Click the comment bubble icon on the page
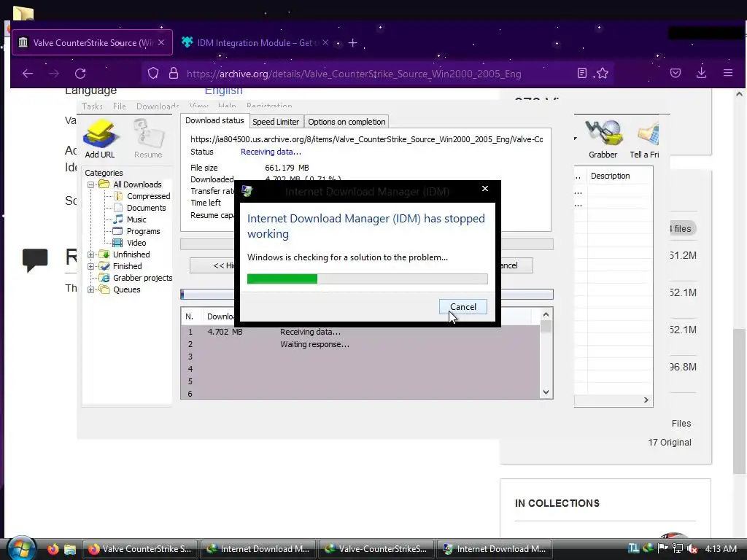Image resolution: width=747 pixels, height=560 pixels. click(35, 260)
